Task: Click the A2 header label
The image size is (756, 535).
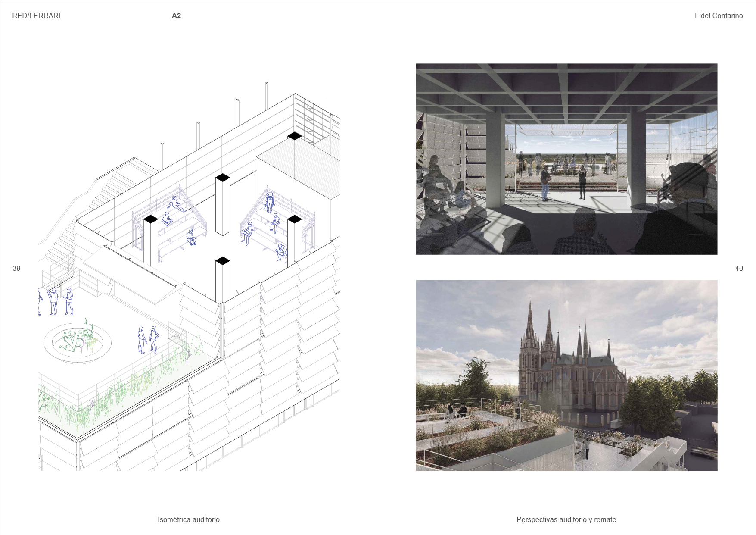Action: coord(176,16)
